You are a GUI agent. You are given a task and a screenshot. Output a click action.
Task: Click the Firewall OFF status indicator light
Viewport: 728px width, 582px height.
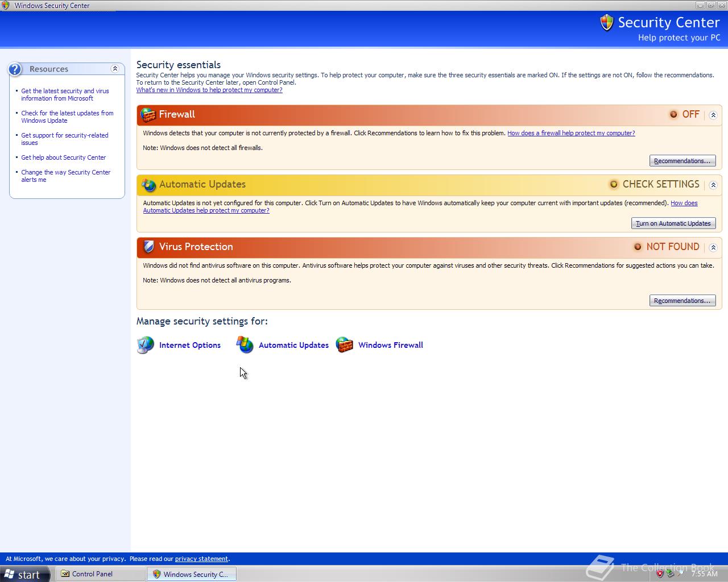tap(673, 114)
